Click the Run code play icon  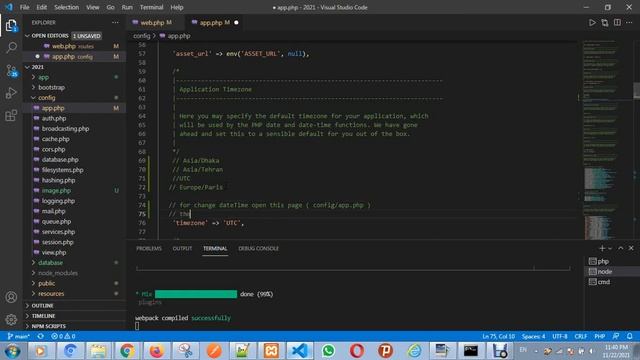coord(592,23)
